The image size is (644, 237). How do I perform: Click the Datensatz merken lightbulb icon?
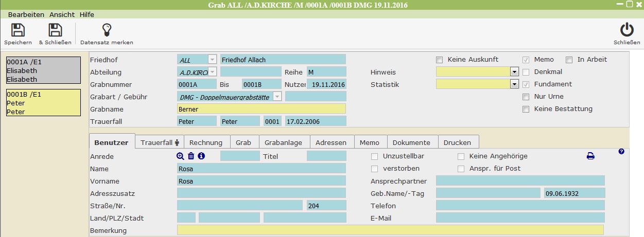107,30
